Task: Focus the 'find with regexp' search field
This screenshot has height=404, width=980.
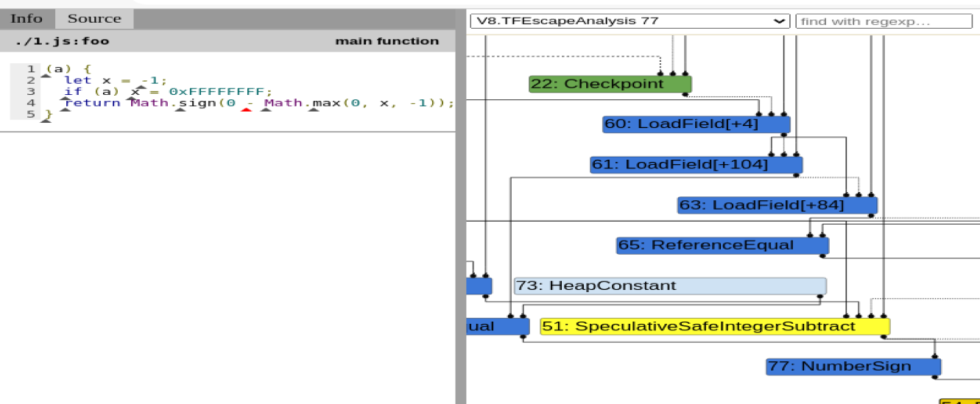Action: pyautogui.click(x=884, y=21)
